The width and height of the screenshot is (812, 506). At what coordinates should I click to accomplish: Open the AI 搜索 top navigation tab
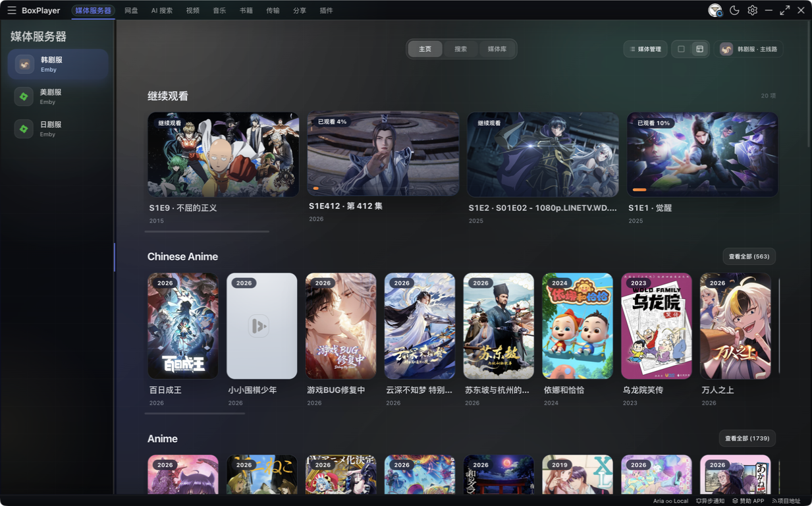tap(162, 11)
